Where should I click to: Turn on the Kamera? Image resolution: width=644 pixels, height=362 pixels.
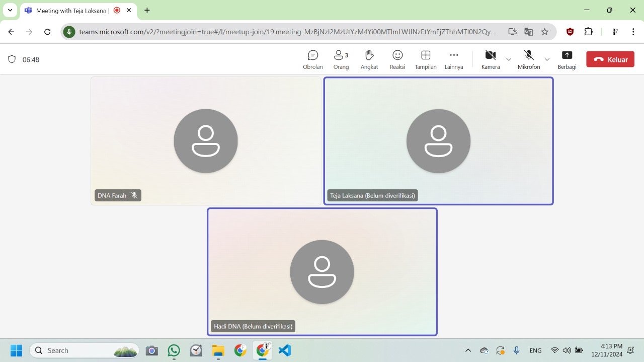490,59
